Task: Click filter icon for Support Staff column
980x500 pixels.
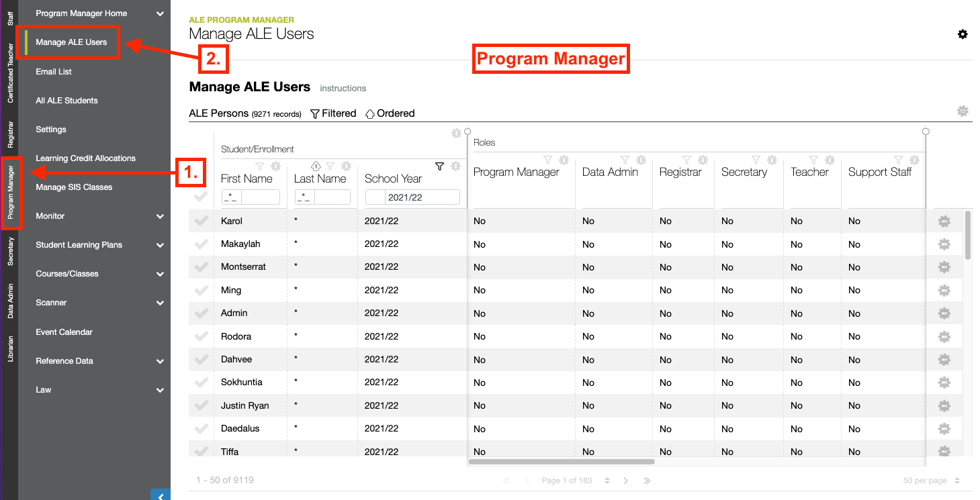Action: (x=898, y=160)
